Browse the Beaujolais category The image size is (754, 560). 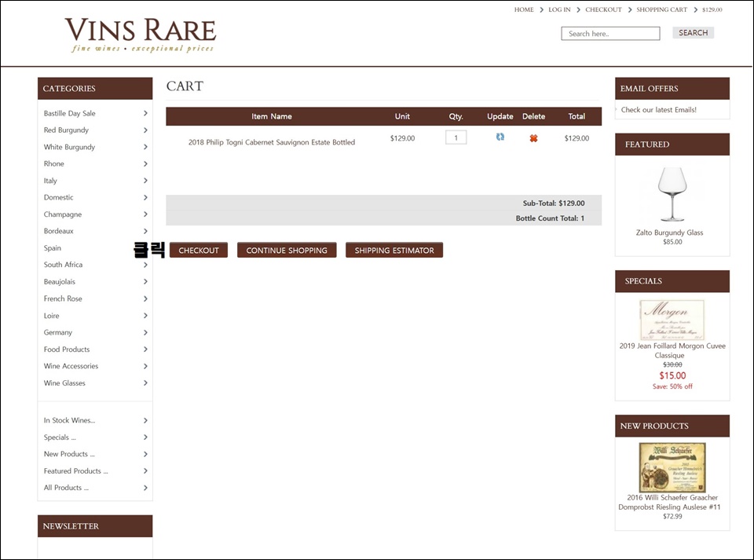pyautogui.click(x=59, y=282)
